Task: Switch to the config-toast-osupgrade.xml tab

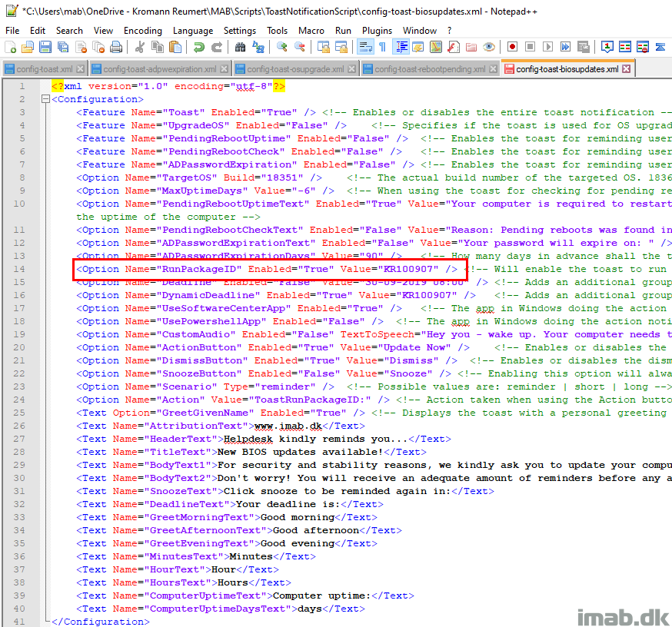Action: pyautogui.click(x=295, y=69)
